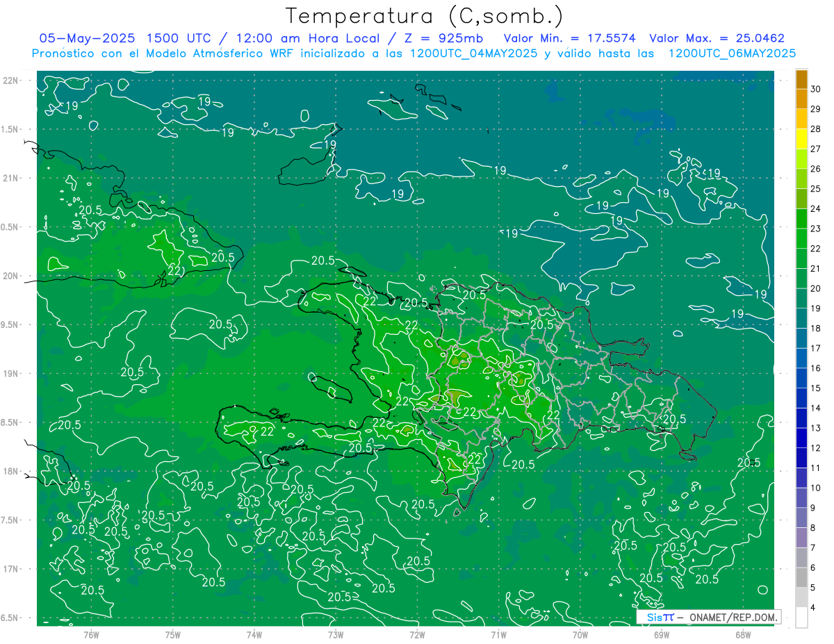
Task: Click the "8.5N" latitude tick label
Action: 10,422
